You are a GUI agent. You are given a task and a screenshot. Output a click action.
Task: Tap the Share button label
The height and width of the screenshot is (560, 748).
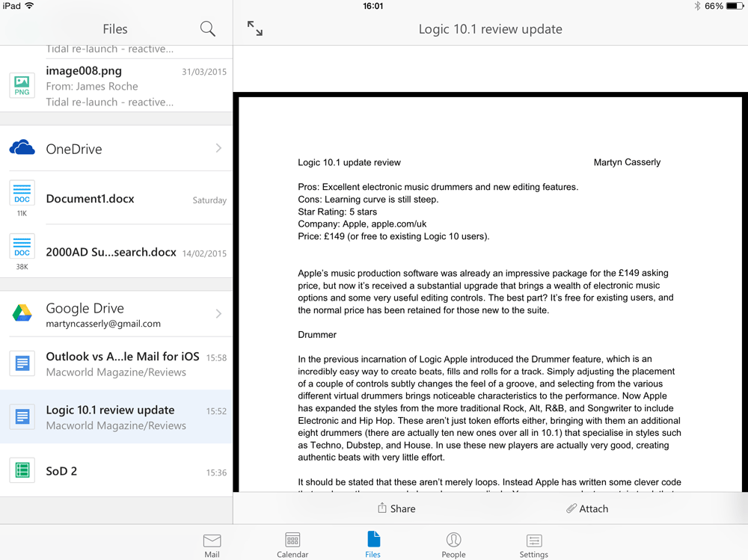click(402, 509)
